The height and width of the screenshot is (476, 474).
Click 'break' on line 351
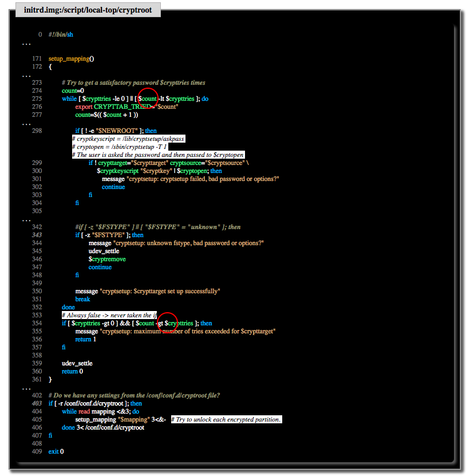[82, 300]
